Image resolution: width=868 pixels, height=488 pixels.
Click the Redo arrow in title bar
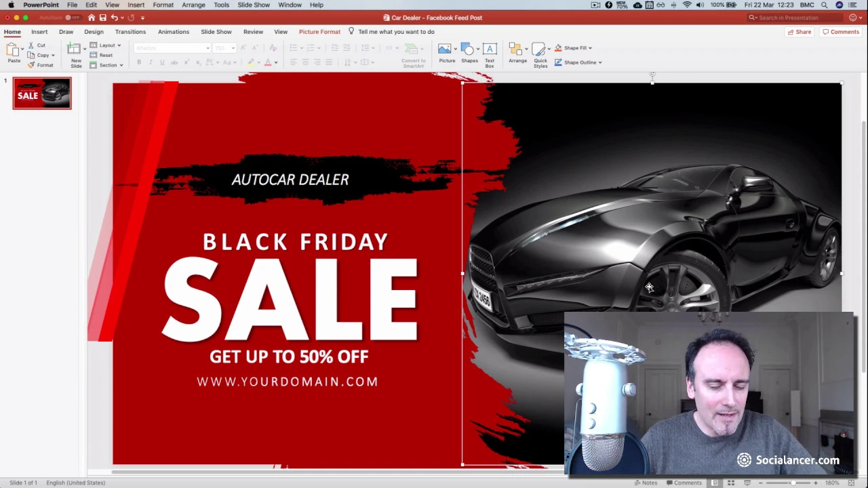(131, 18)
